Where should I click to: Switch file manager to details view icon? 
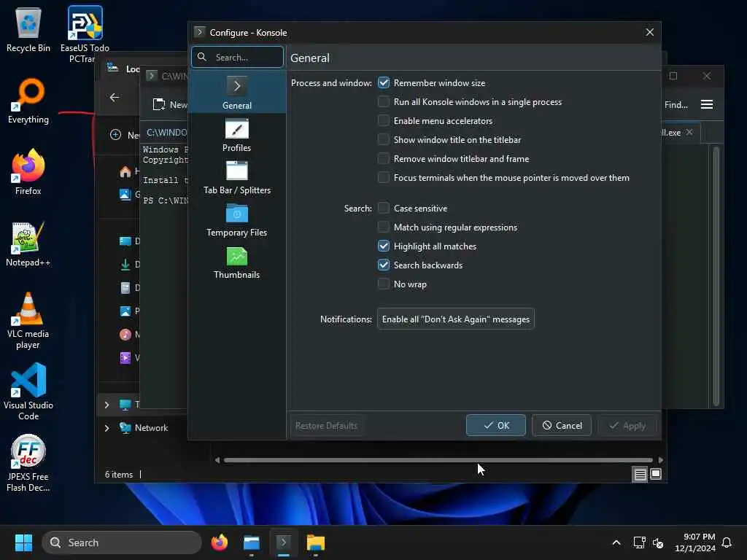pos(640,474)
